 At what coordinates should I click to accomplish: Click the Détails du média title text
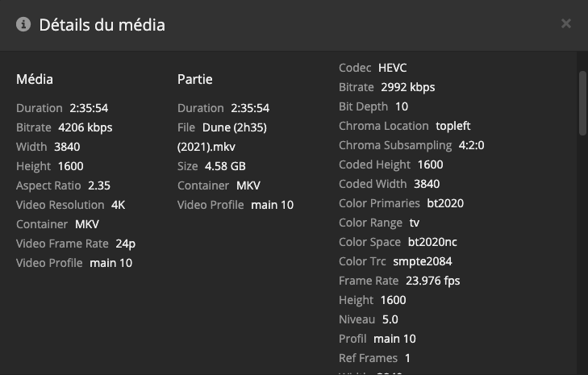(x=102, y=24)
